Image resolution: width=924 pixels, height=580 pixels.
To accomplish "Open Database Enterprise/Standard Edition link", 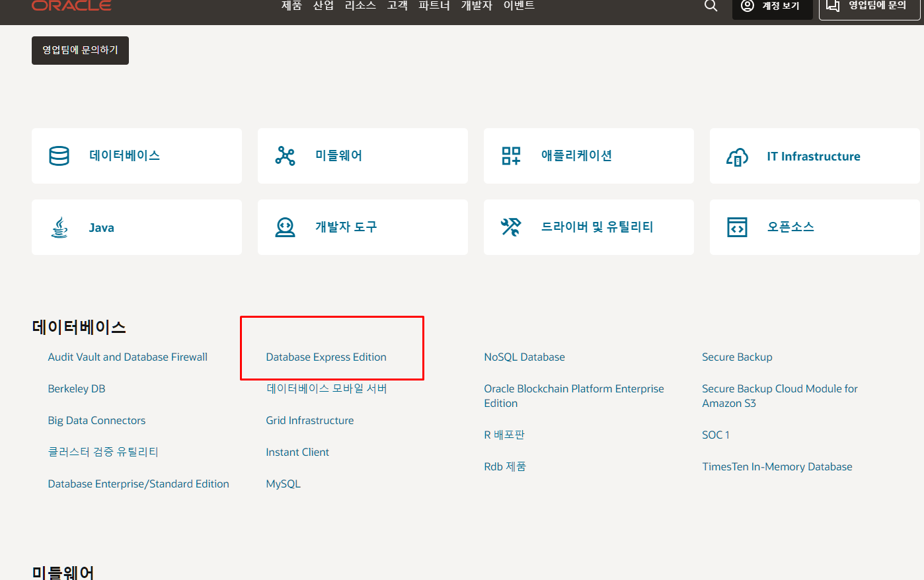I will [138, 484].
